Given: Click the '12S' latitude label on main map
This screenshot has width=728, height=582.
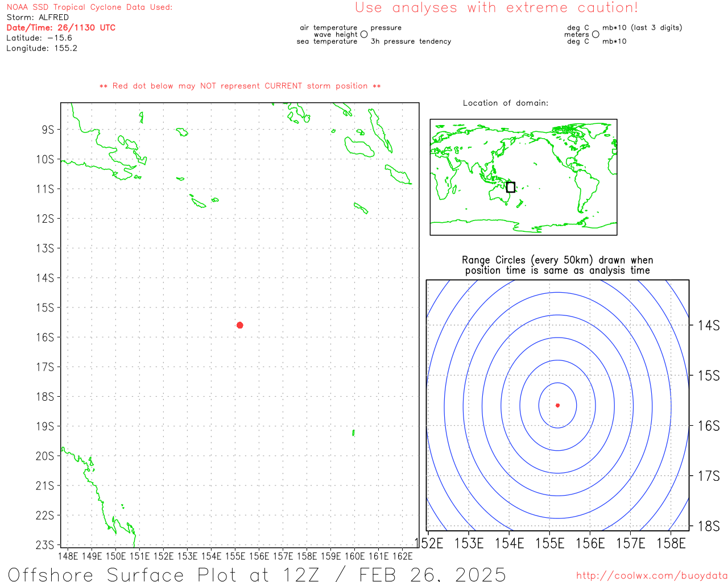Looking at the screenshot, I should click(45, 219).
